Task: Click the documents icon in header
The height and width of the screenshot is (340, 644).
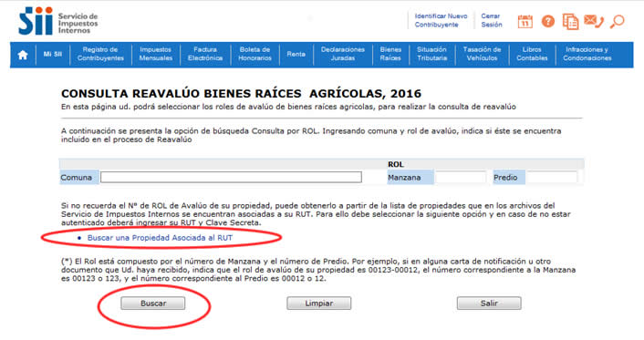Action: 570,21
